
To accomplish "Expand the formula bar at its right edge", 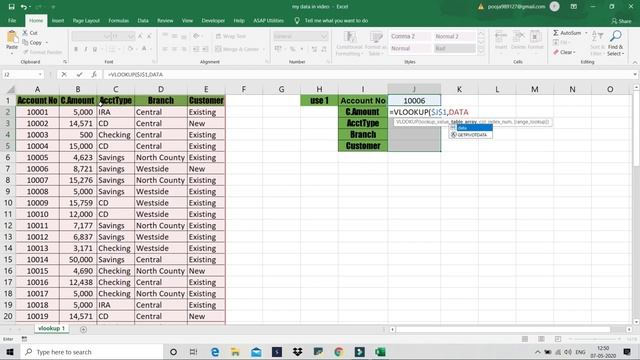I will (635, 74).
